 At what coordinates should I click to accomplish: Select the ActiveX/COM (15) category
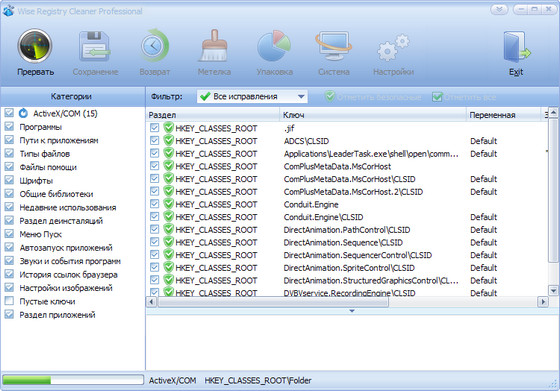65,114
